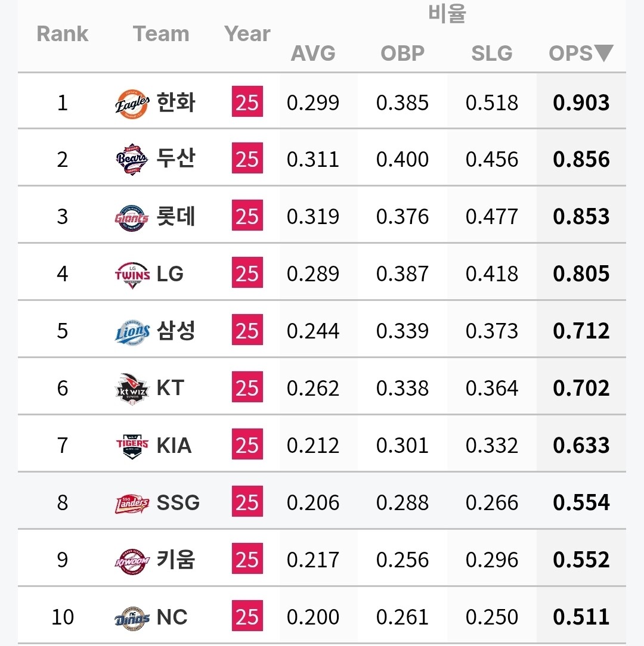Screen dimensions: 644x646
Task: Click the Lotte Giants team logo
Action: [x=132, y=216]
